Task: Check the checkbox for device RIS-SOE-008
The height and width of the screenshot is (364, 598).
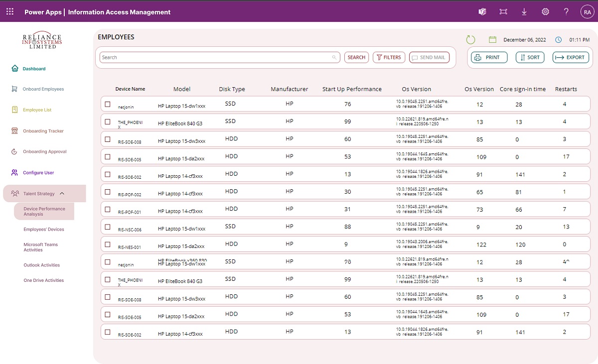Action: tap(107, 139)
